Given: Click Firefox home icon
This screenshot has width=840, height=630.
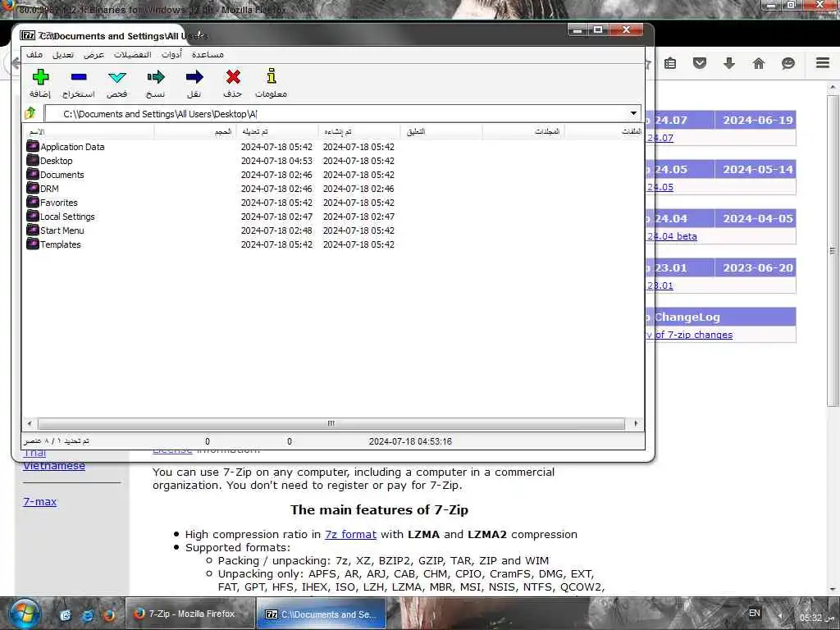Looking at the screenshot, I should [759, 63].
